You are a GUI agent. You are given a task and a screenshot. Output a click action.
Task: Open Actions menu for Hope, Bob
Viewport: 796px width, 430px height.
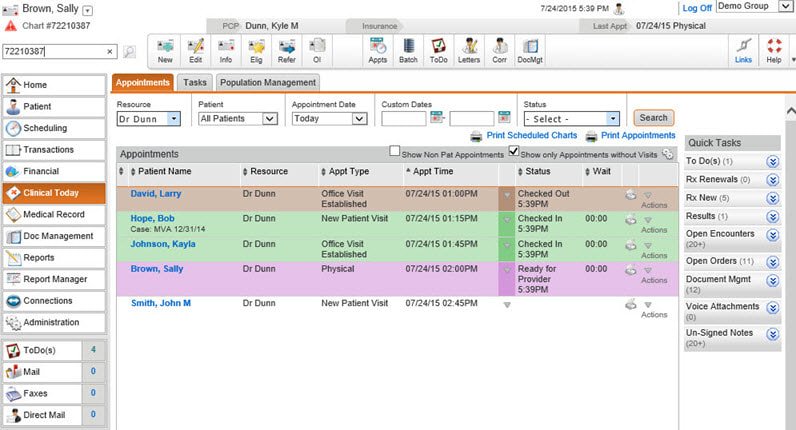click(653, 225)
